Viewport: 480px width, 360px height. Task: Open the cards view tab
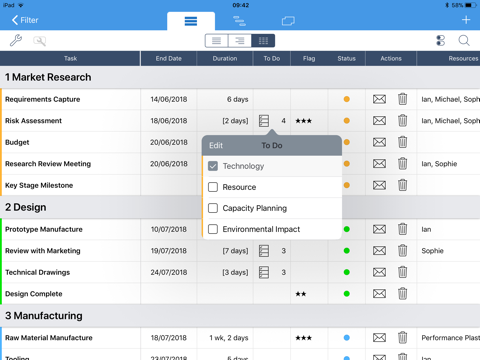[x=288, y=21]
